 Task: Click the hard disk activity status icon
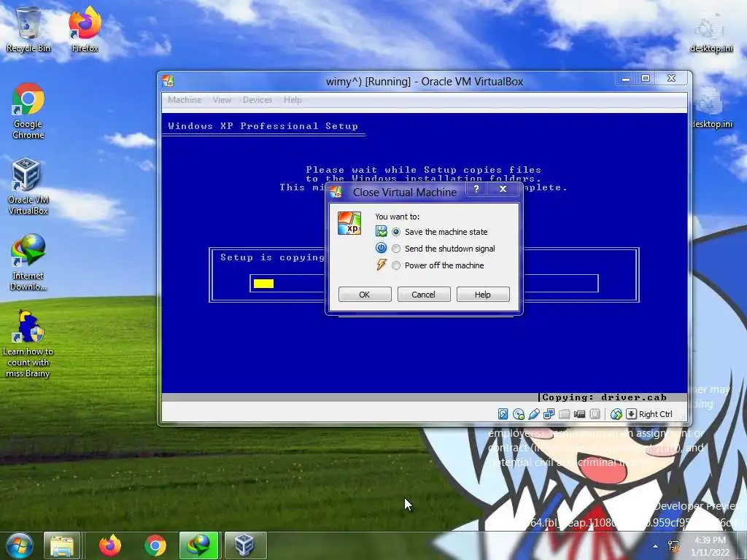503,414
